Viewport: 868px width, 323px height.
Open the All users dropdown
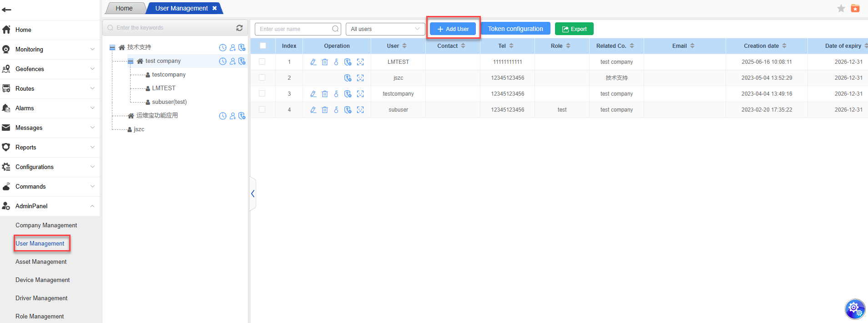pyautogui.click(x=385, y=29)
